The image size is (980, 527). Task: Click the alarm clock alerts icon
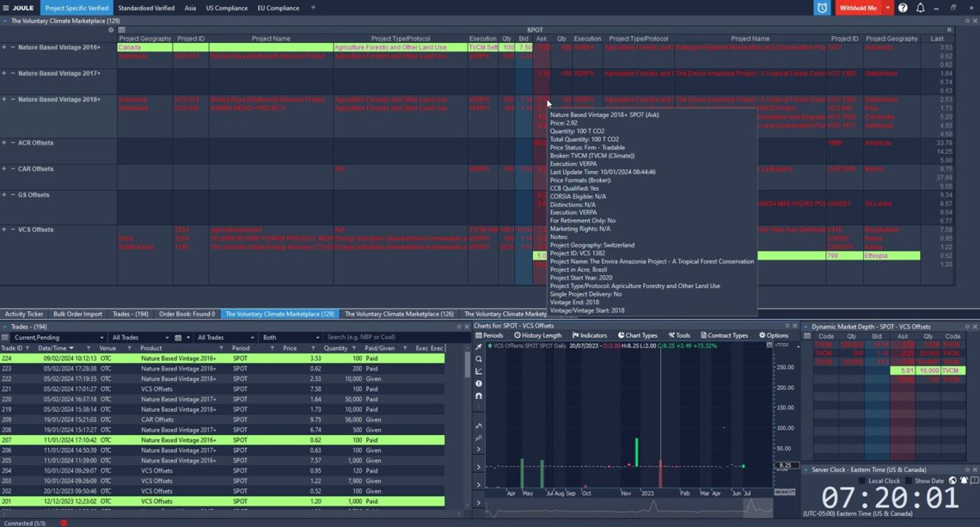pyautogui.click(x=822, y=8)
